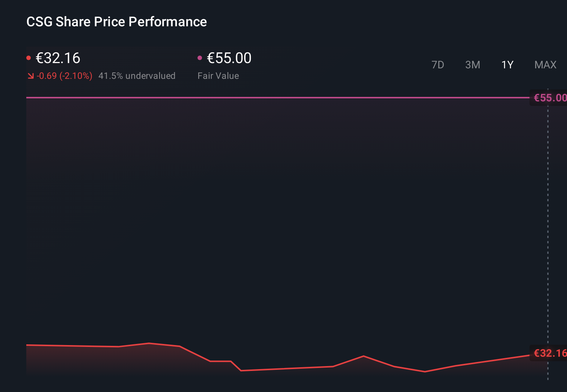Click the Fair Value label

pyautogui.click(x=218, y=76)
